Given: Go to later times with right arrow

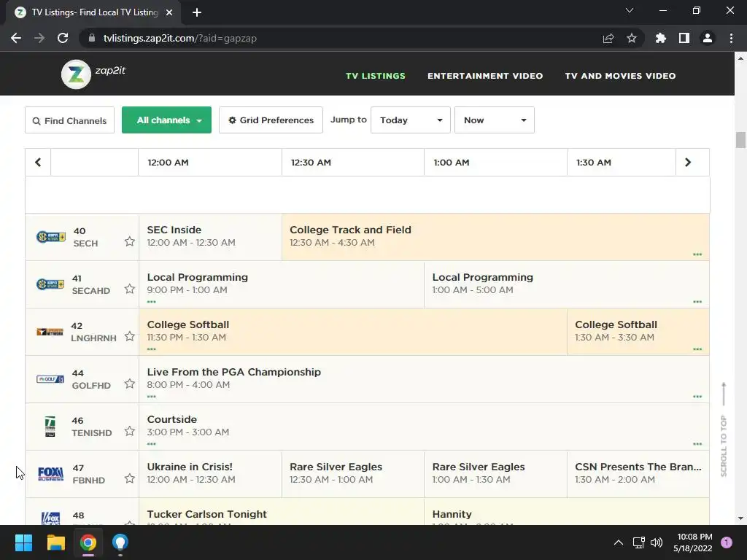Looking at the screenshot, I should click(x=688, y=163).
